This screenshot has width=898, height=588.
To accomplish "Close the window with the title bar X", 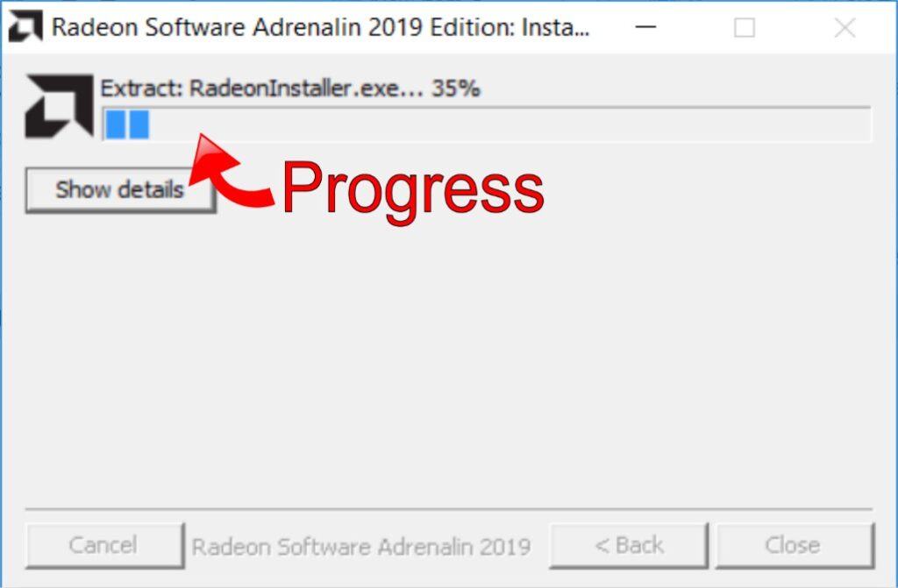I will pyautogui.click(x=845, y=27).
